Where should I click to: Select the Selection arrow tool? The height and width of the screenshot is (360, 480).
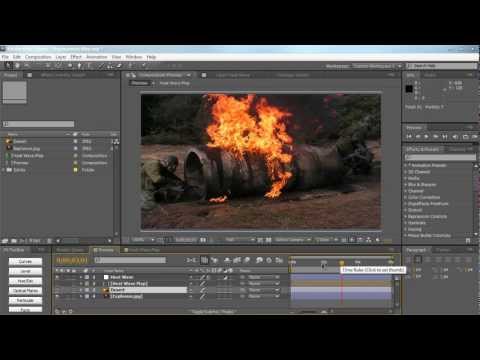pyautogui.click(x=9, y=66)
